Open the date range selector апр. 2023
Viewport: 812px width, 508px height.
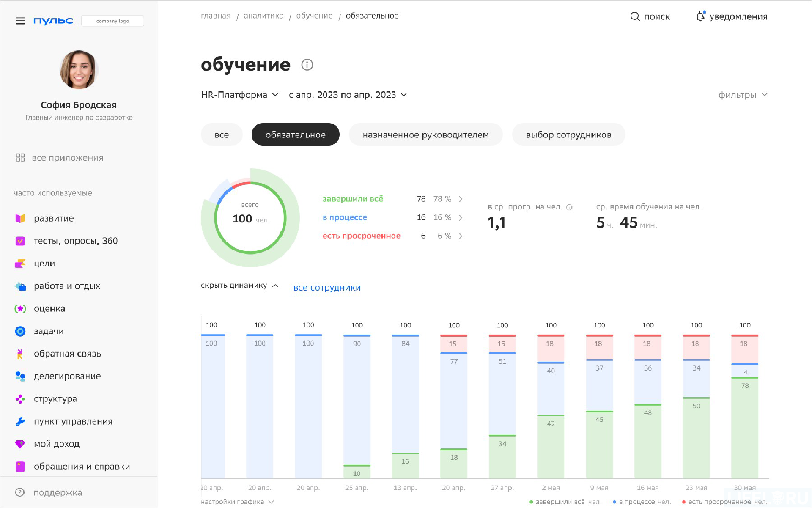tap(347, 94)
